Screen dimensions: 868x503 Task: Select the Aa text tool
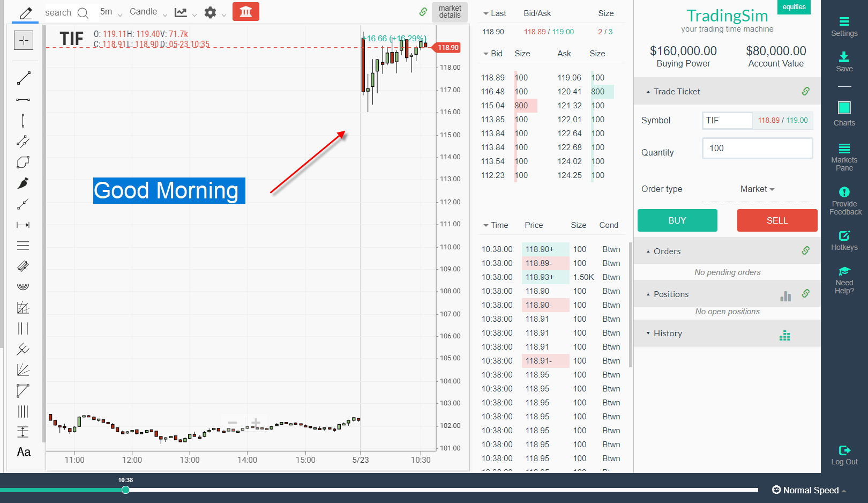click(24, 452)
